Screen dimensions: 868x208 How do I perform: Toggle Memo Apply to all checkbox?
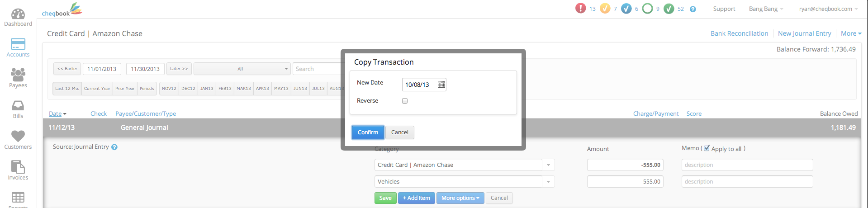[707, 148]
